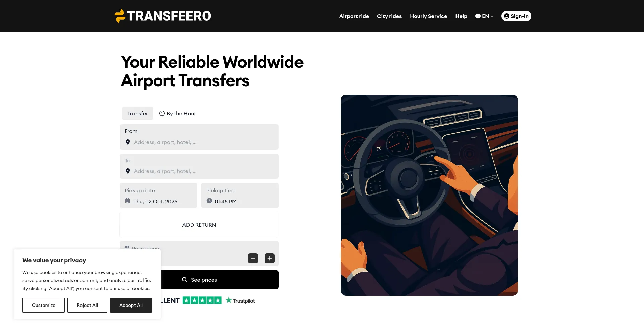Click the Trustpilot star logo
The width and height of the screenshot is (644, 333).
pos(229,300)
